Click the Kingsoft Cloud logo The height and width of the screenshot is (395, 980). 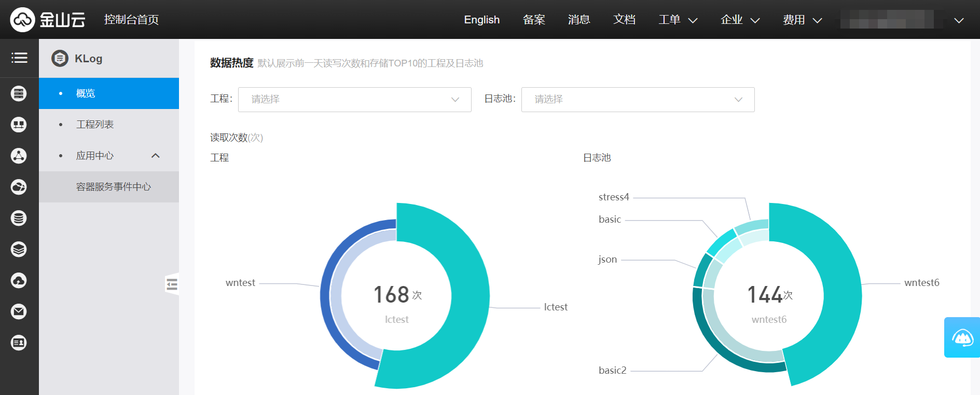tap(47, 20)
